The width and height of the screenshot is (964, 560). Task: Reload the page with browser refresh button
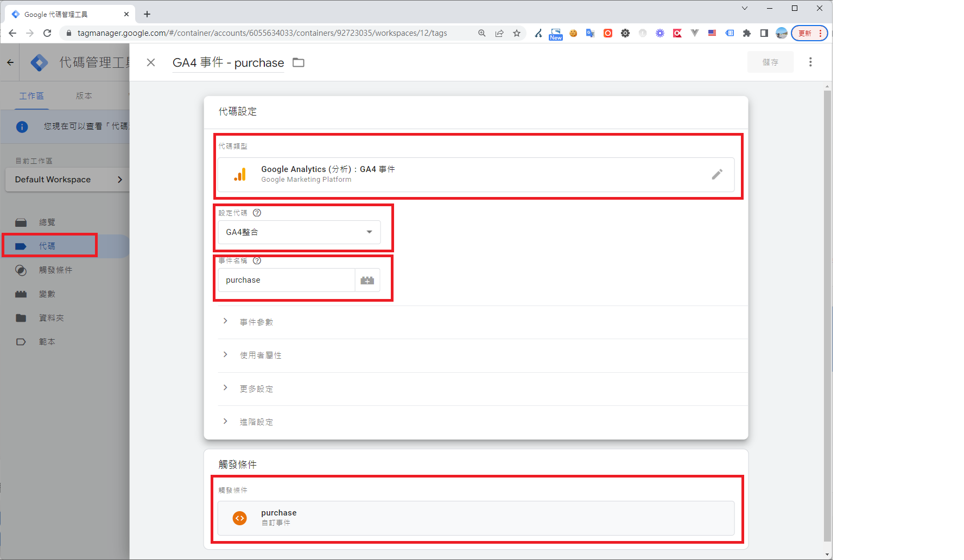[x=47, y=33]
